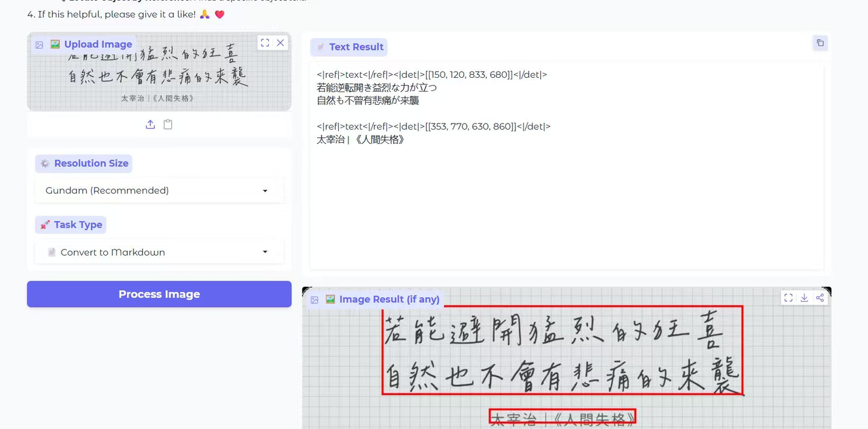This screenshot has height=429, width=868.
Task: Remove the uploaded image with the X icon
Action: (x=280, y=43)
